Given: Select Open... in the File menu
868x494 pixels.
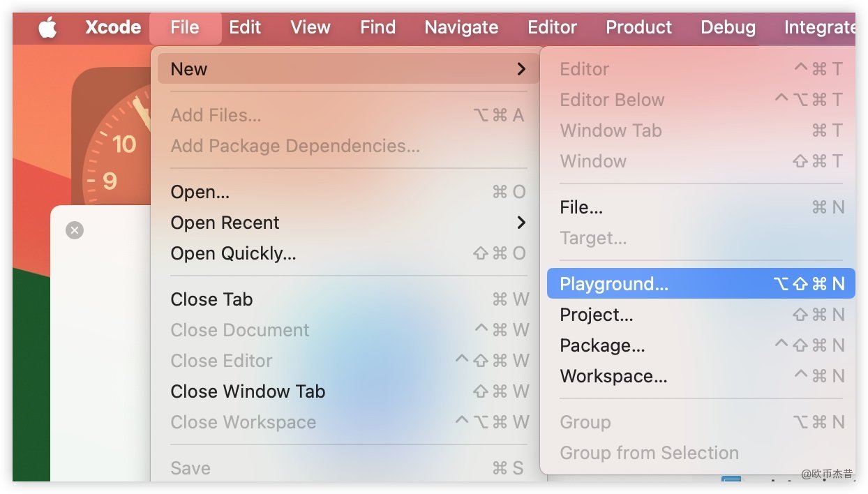Looking at the screenshot, I should point(200,192).
